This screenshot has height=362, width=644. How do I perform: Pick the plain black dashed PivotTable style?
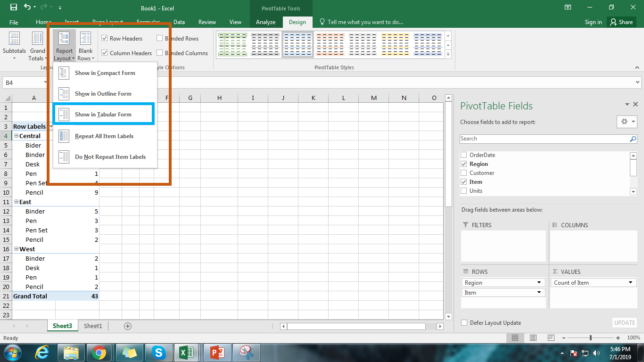tap(363, 44)
